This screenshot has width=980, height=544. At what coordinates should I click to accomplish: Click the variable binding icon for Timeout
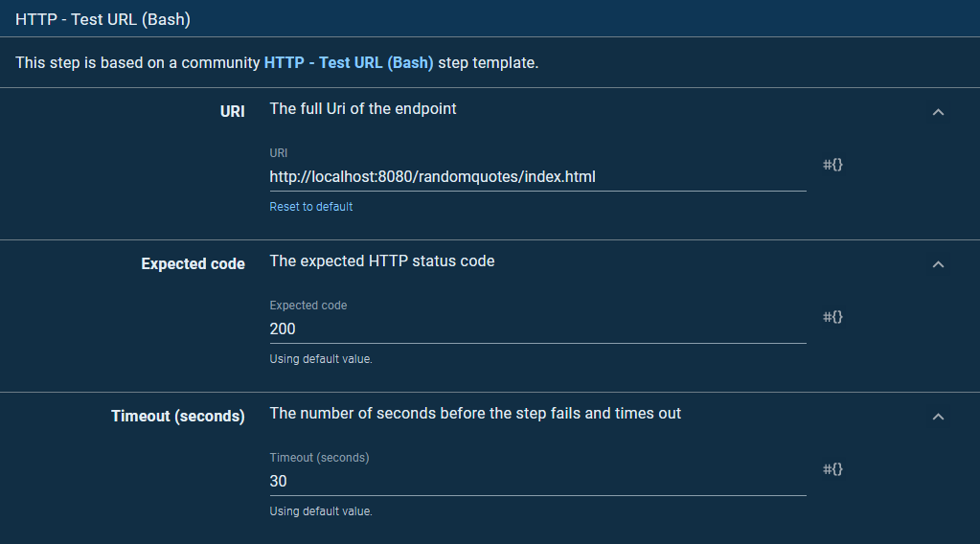coord(832,469)
